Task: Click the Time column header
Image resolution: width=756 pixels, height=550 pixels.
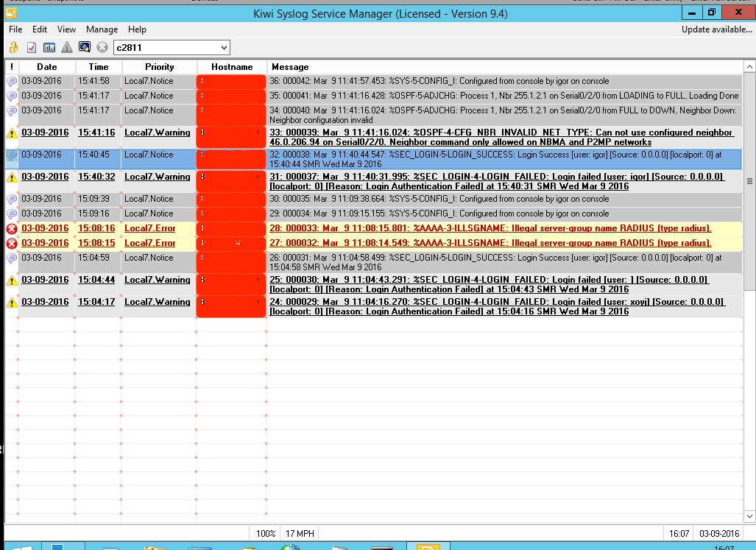Action: 99,67
